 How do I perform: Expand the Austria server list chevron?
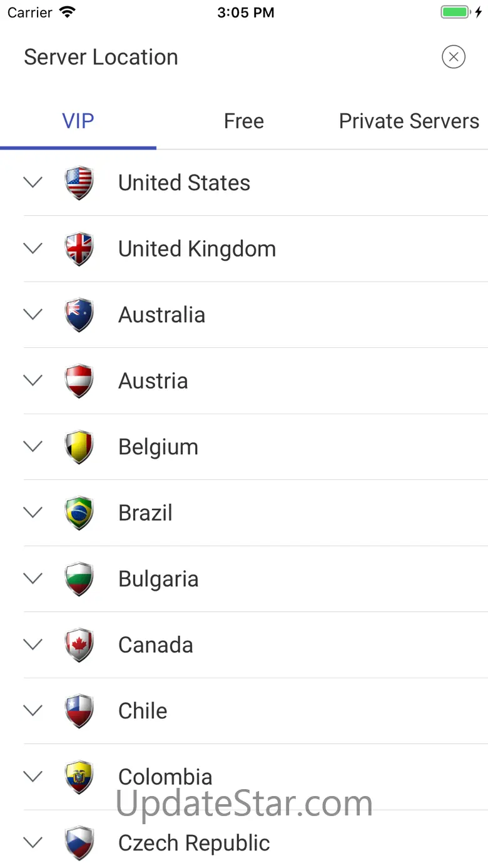[x=33, y=380]
